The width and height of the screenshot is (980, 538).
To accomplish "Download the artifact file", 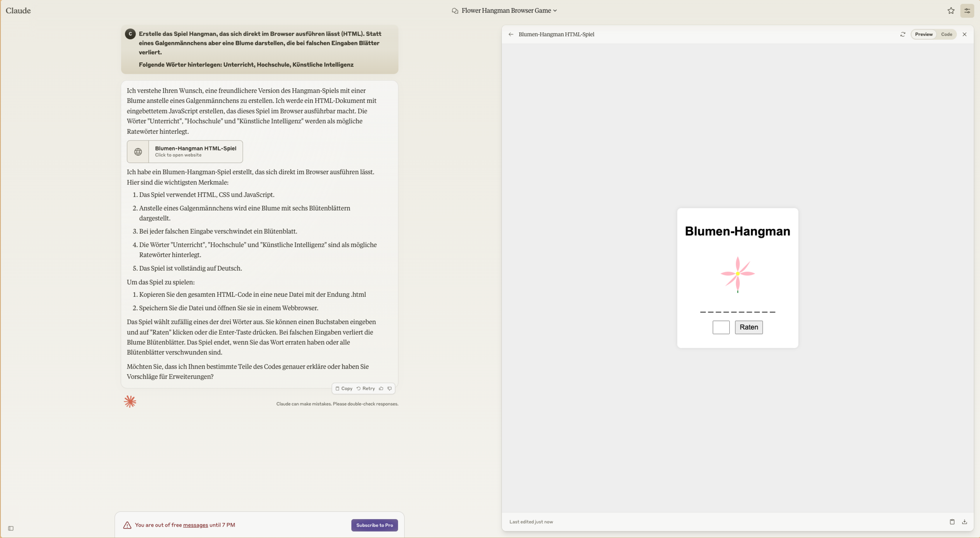I will point(964,522).
